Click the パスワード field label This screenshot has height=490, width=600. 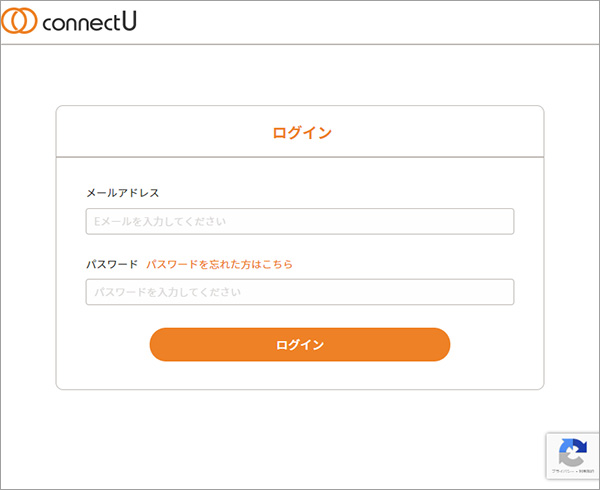click(112, 264)
